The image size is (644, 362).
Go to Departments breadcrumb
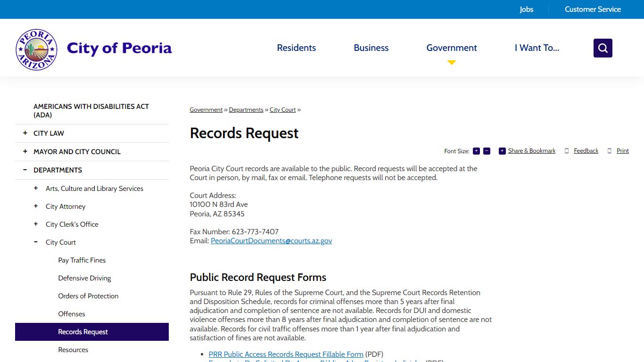(246, 110)
